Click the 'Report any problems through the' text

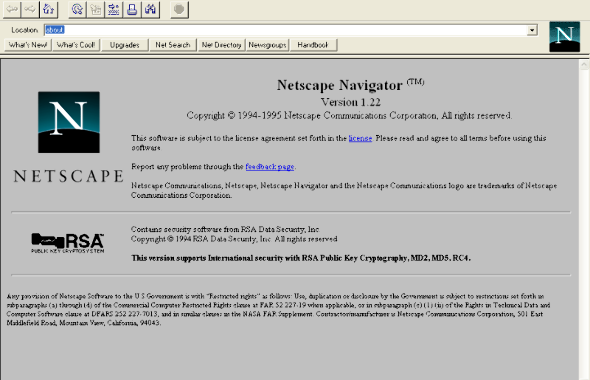[187, 166]
